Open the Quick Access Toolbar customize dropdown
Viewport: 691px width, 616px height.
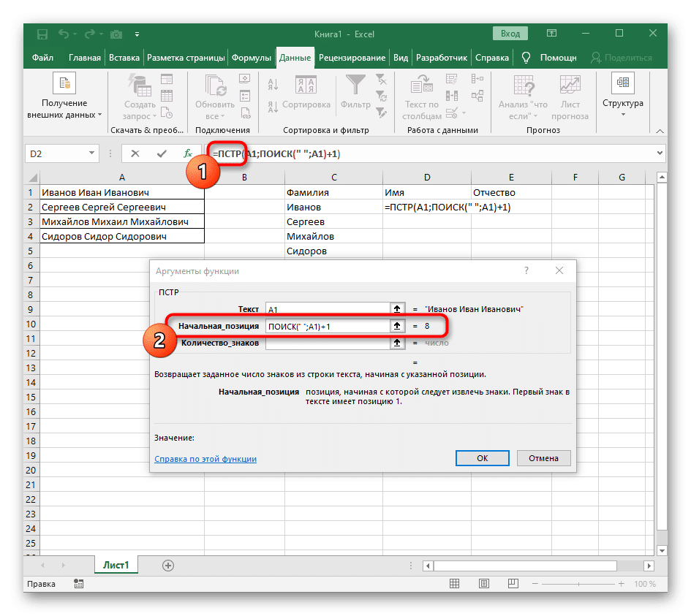(x=137, y=34)
